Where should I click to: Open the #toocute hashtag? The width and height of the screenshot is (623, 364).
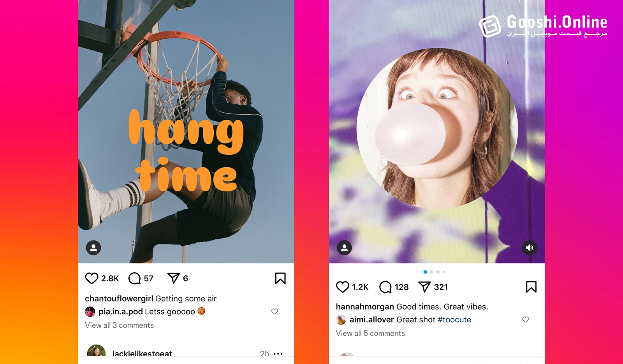454,320
